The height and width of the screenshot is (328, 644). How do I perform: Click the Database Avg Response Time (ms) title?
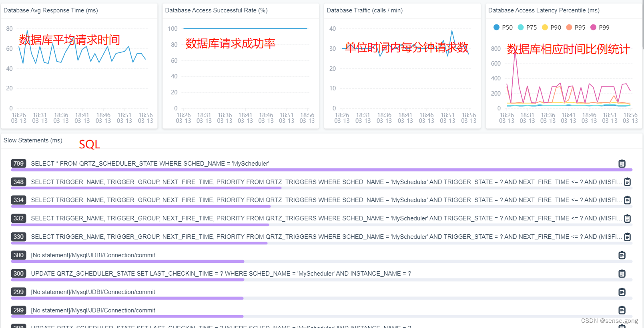click(51, 10)
